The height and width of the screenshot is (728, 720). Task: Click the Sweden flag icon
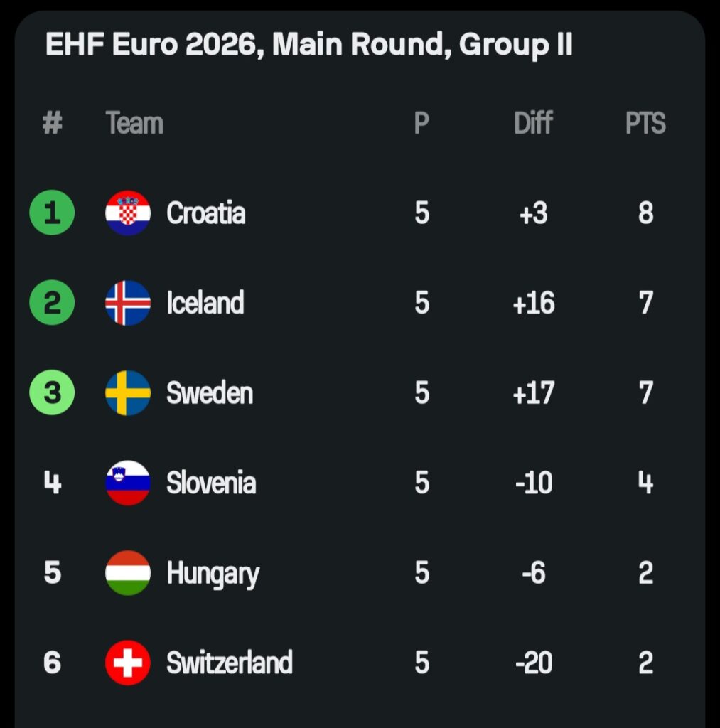click(128, 392)
